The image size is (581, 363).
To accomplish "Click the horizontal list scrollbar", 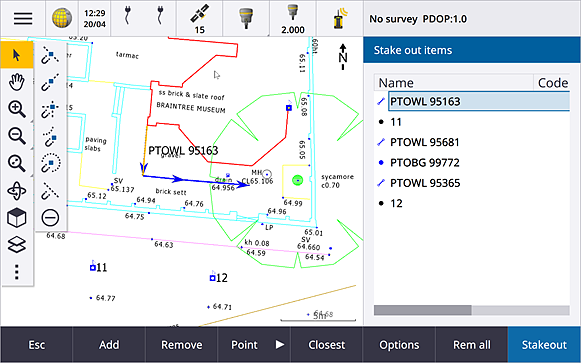I will [x=472, y=310].
